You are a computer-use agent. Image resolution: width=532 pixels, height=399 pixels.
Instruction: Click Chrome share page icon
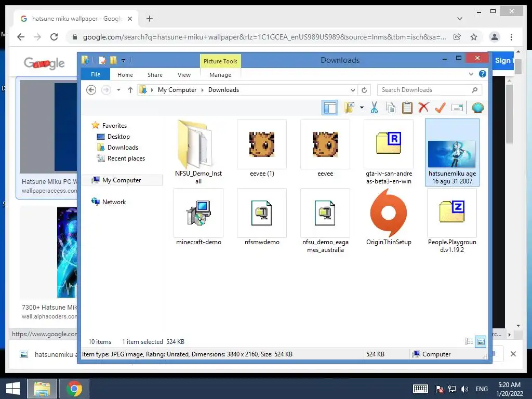pyautogui.click(x=457, y=37)
